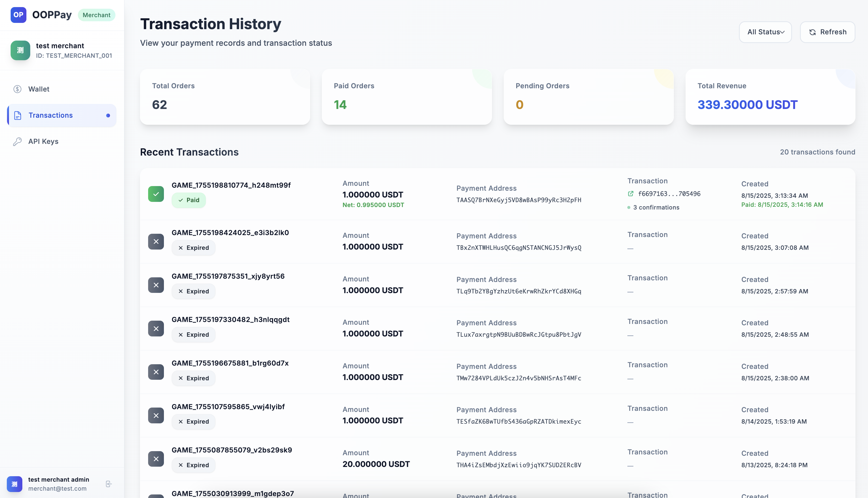868x498 pixels.
Task: Click green check icon for GAME_1755198810774 order
Action: point(156,194)
